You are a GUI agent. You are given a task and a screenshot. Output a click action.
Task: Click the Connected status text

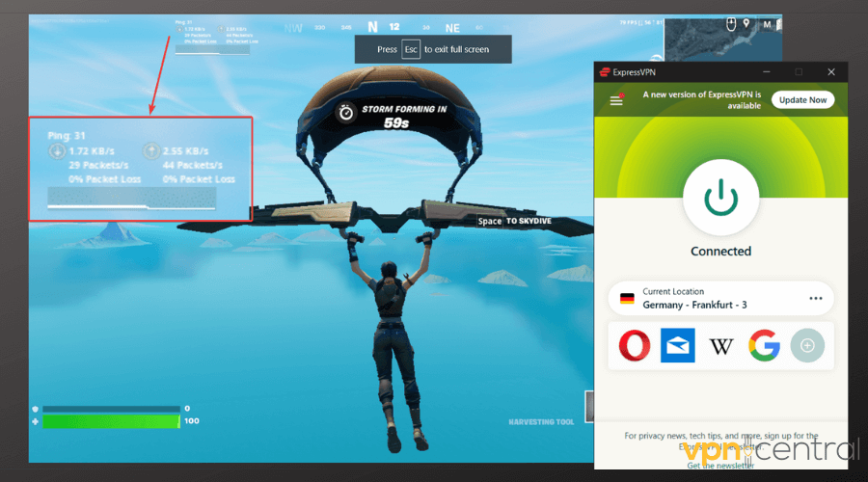point(720,252)
